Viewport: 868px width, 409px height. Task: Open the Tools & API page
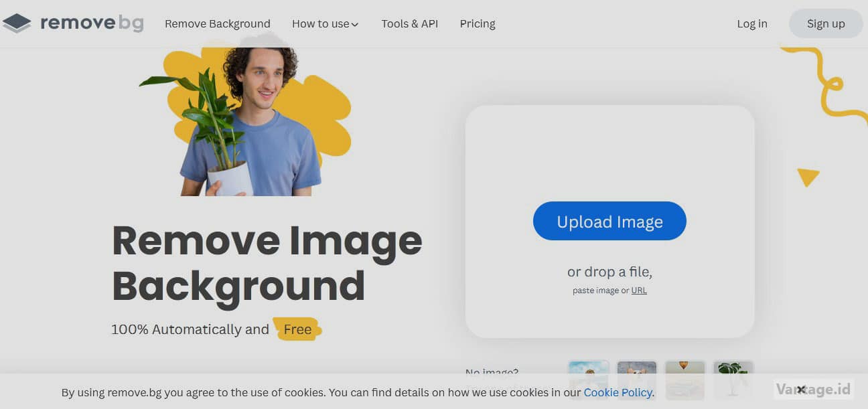click(x=409, y=23)
